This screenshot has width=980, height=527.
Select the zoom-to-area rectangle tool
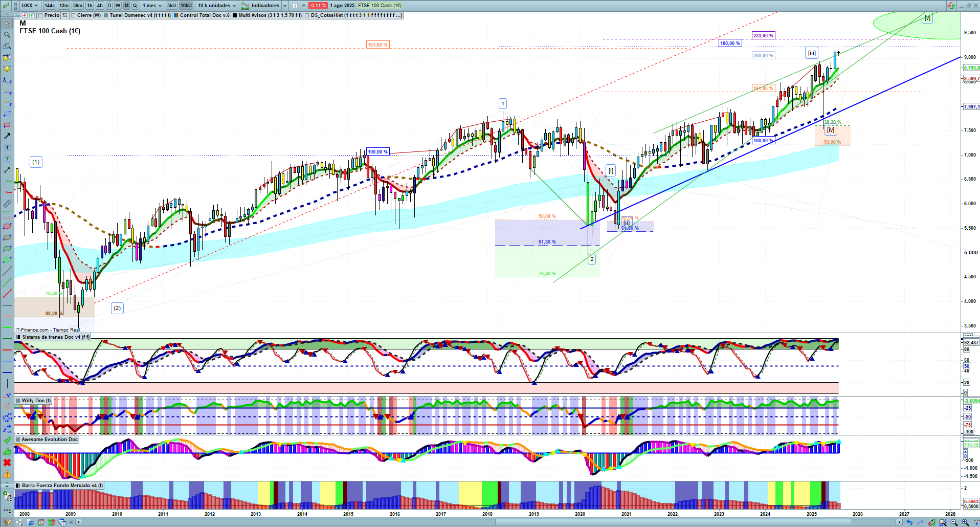coord(7,46)
